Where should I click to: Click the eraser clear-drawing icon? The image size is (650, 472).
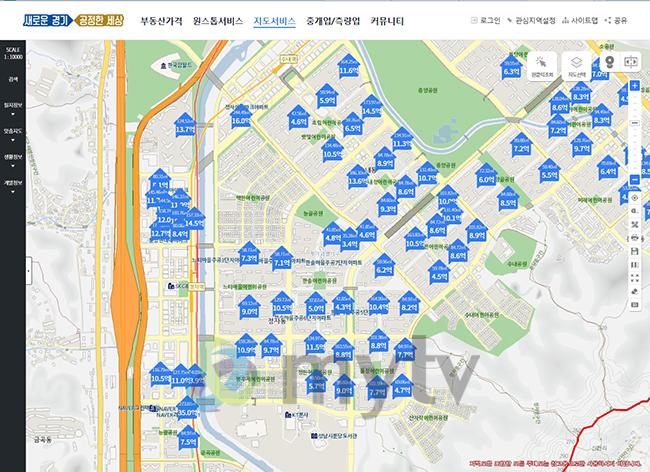point(634,291)
